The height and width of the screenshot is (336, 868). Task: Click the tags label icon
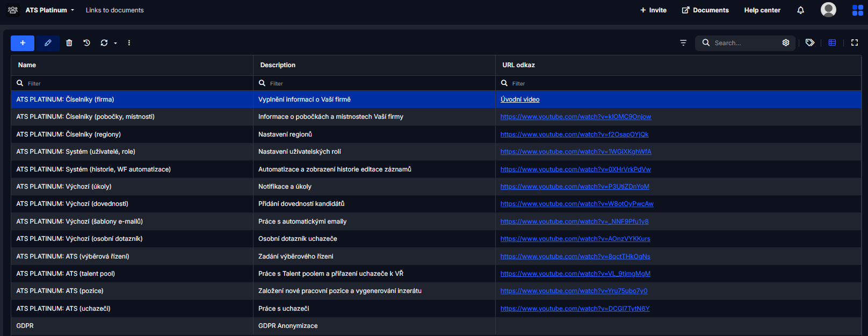point(810,43)
